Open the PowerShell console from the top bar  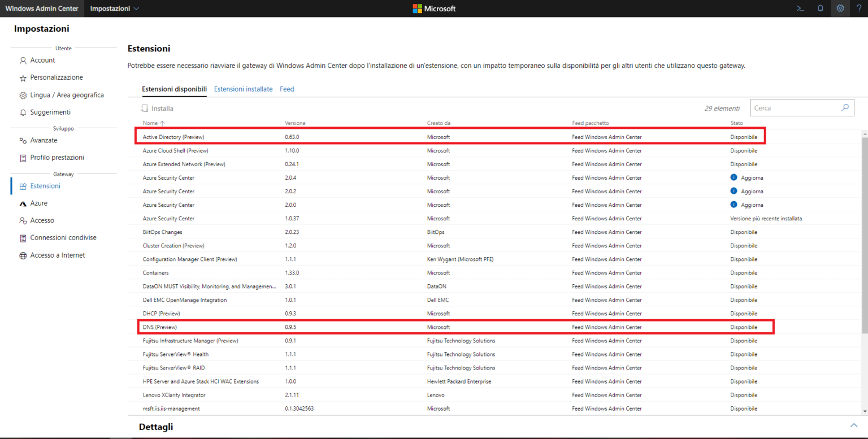[800, 8]
